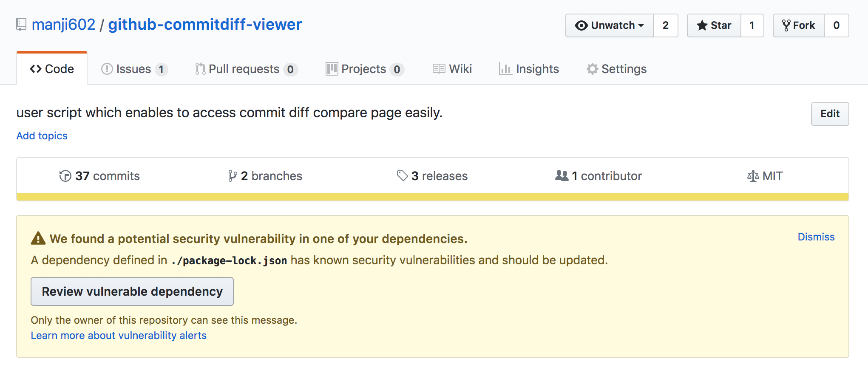Open the 3 releases page
This screenshot has width=868, height=373.
[432, 176]
